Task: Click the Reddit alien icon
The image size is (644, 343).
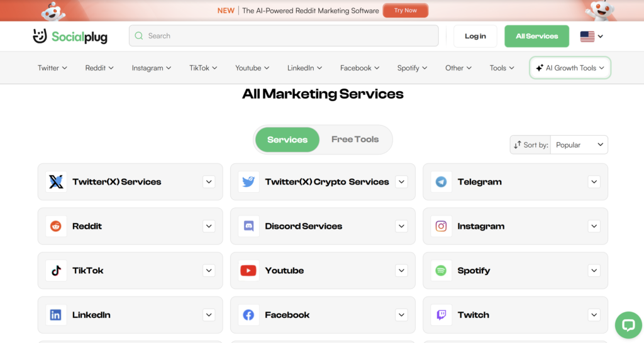Action: [x=56, y=226]
